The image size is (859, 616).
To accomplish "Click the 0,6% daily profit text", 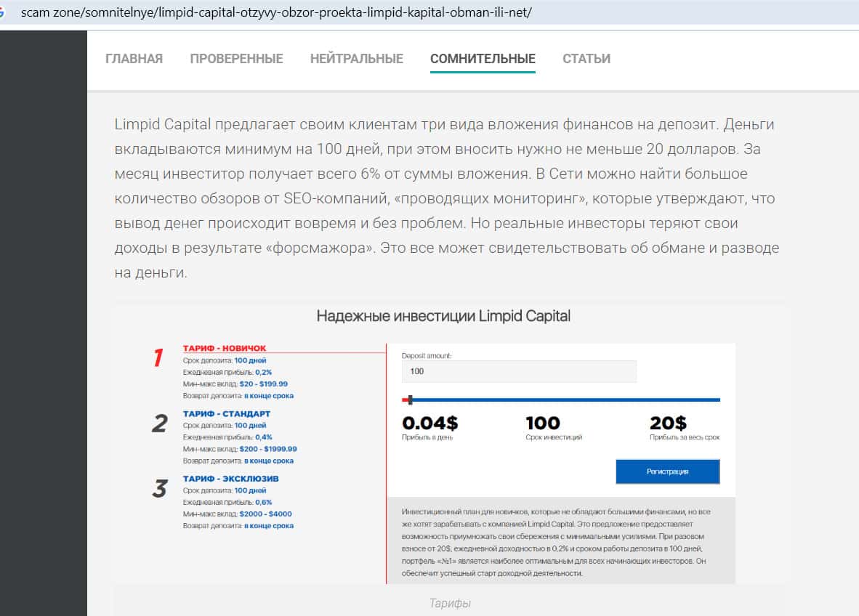I will 264,502.
